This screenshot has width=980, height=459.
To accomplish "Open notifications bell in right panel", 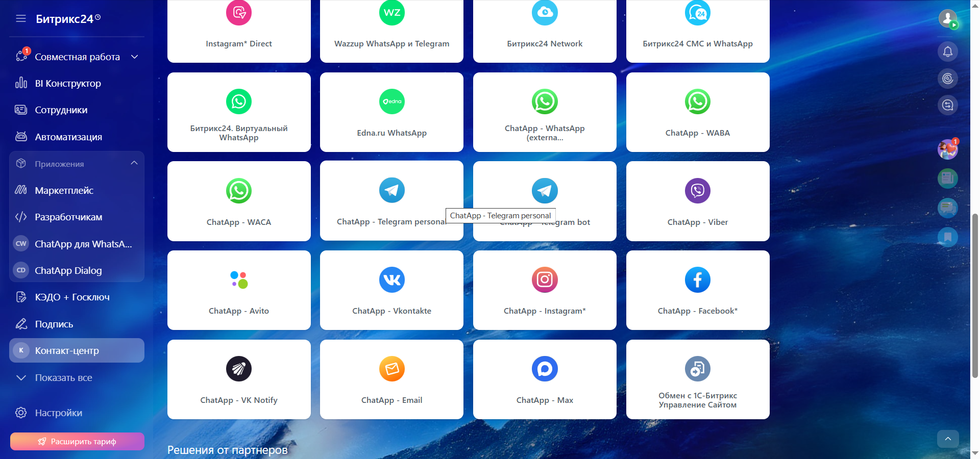I will click(x=947, y=52).
